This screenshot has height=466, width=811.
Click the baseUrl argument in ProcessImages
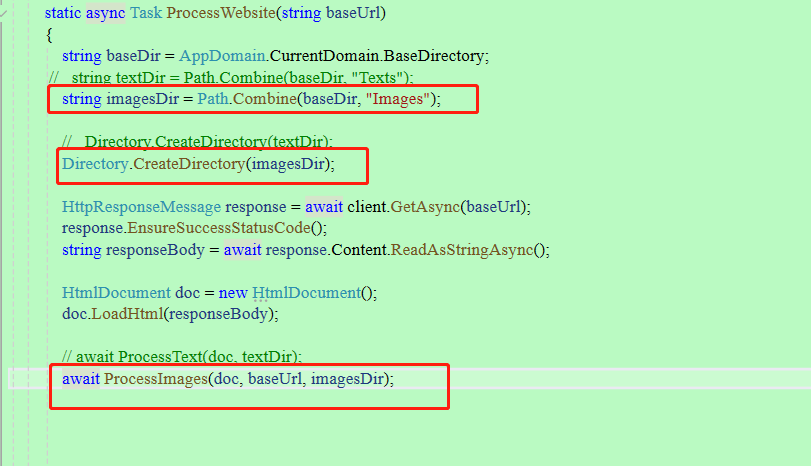click(275, 379)
